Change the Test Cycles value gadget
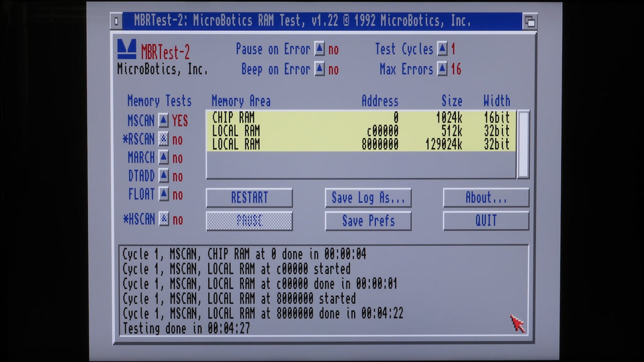Image resolution: width=644 pixels, height=362 pixels. click(442, 49)
